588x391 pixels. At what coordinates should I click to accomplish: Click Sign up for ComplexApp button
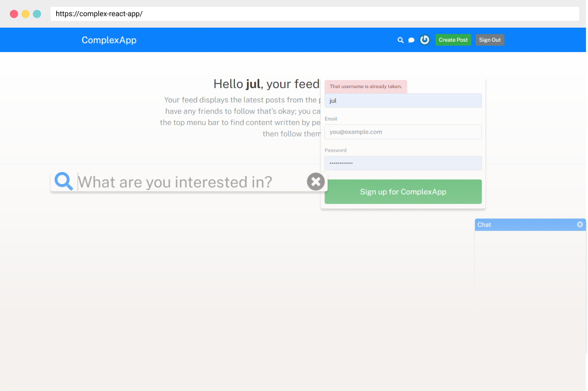[403, 192]
